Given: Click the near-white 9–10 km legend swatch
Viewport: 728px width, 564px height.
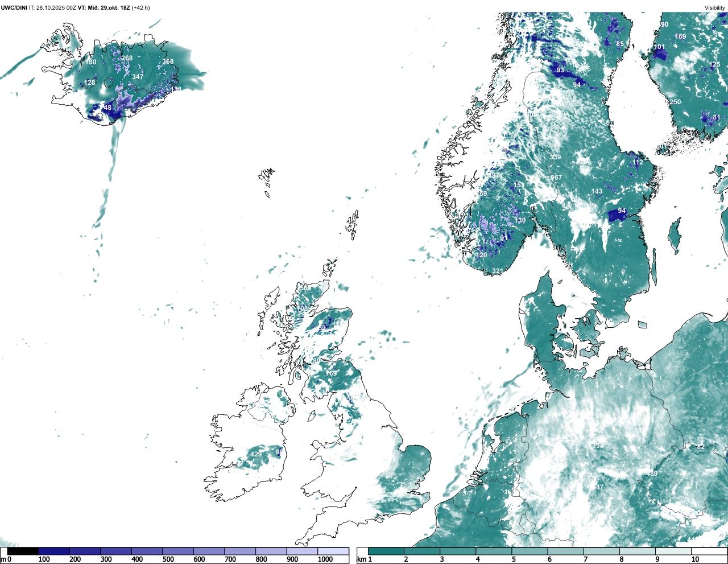Looking at the screenshot, I should tap(675, 551).
